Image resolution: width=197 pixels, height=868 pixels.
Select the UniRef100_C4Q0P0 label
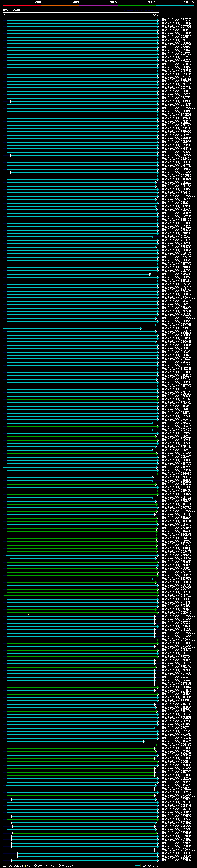[177, 741]
